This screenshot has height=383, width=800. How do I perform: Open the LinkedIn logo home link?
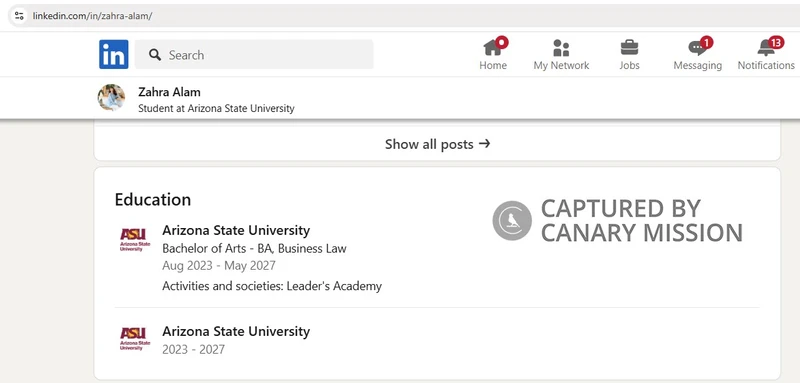[x=113, y=54]
